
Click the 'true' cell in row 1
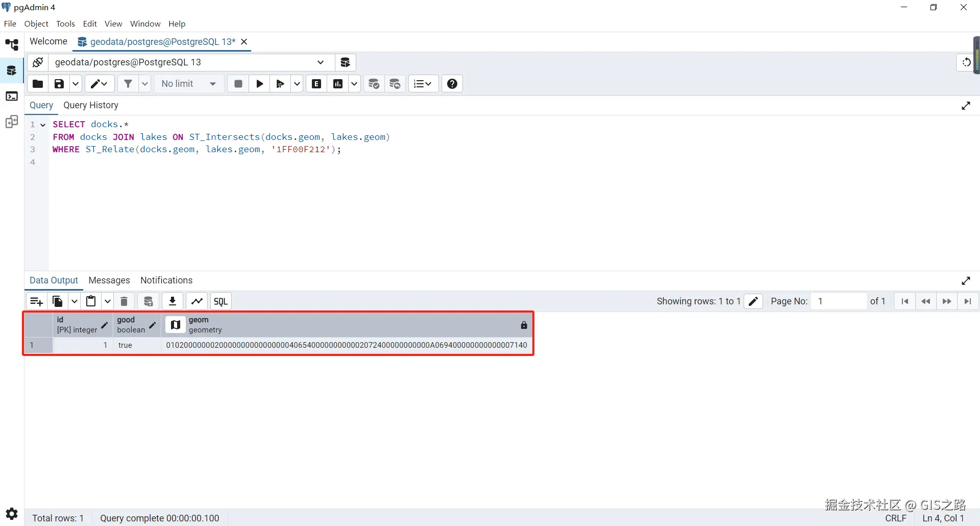(137, 345)
